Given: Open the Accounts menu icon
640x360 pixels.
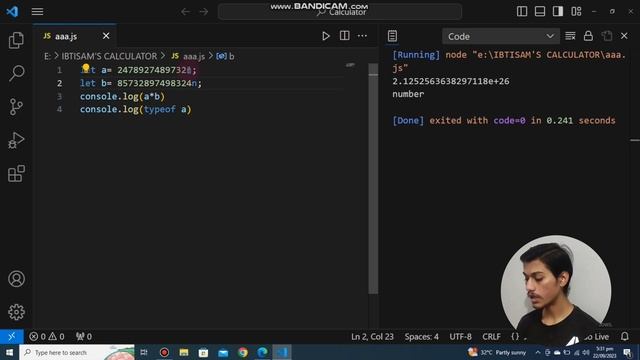Looking at the screenshot, I should coord(16,279).
